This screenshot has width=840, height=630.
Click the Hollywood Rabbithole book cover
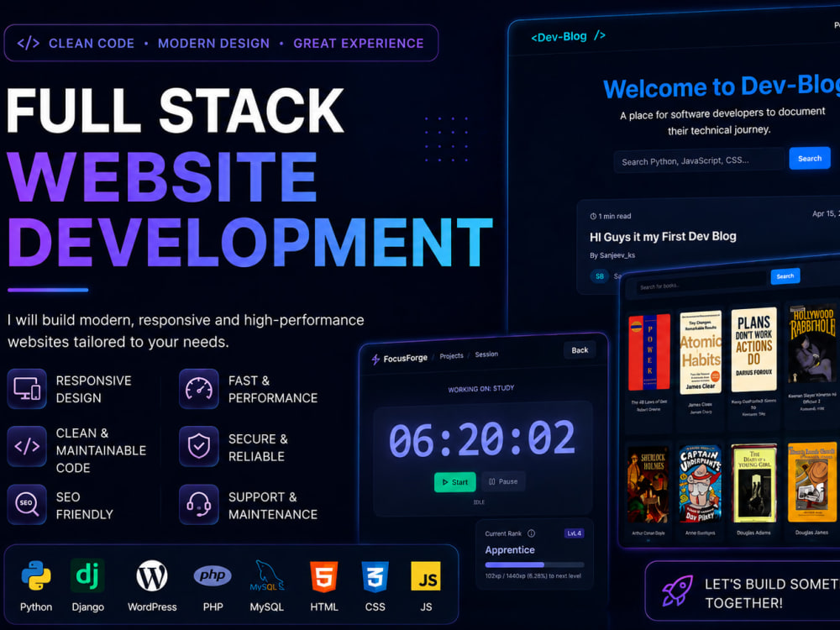point(812,344)
